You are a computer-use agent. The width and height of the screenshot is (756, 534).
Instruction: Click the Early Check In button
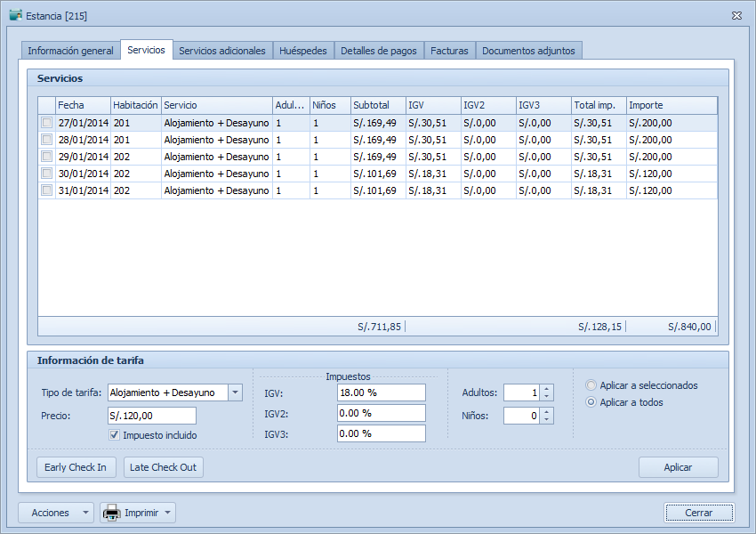coord(76,466)
